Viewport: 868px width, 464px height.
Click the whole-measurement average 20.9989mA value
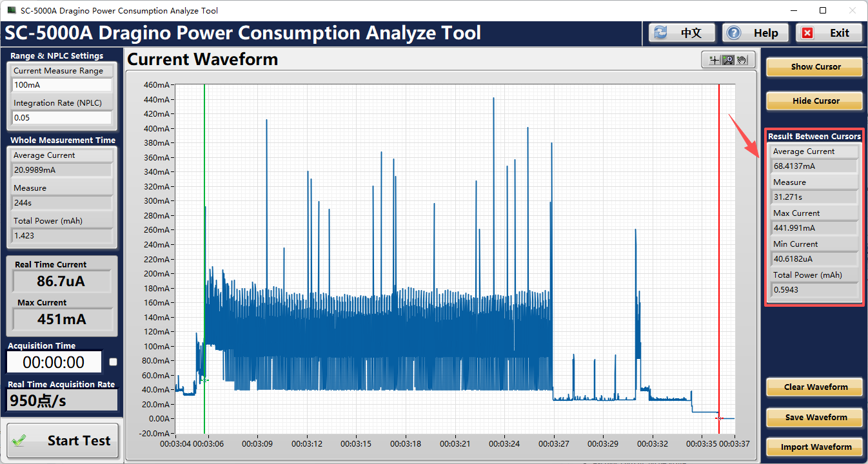pyautogui.click(x=62, y=170)
